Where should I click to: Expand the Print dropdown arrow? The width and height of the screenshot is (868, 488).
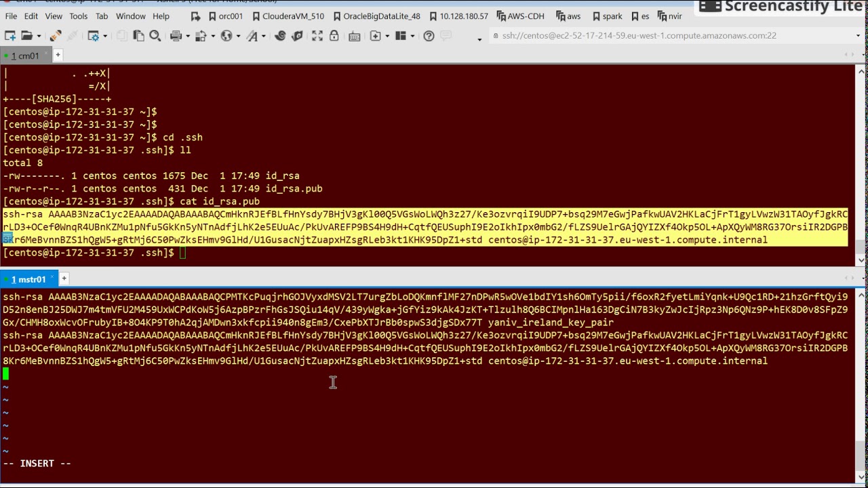point(188,36)
